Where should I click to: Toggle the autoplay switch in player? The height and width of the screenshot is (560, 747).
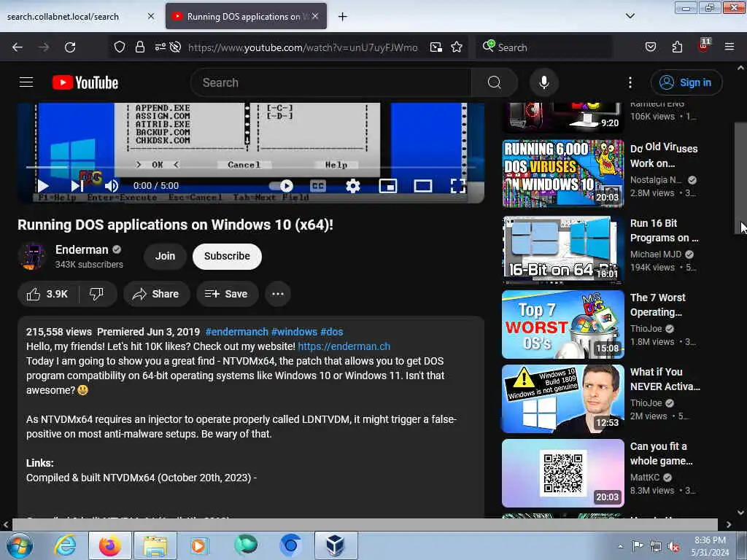(x=281, y=186)
